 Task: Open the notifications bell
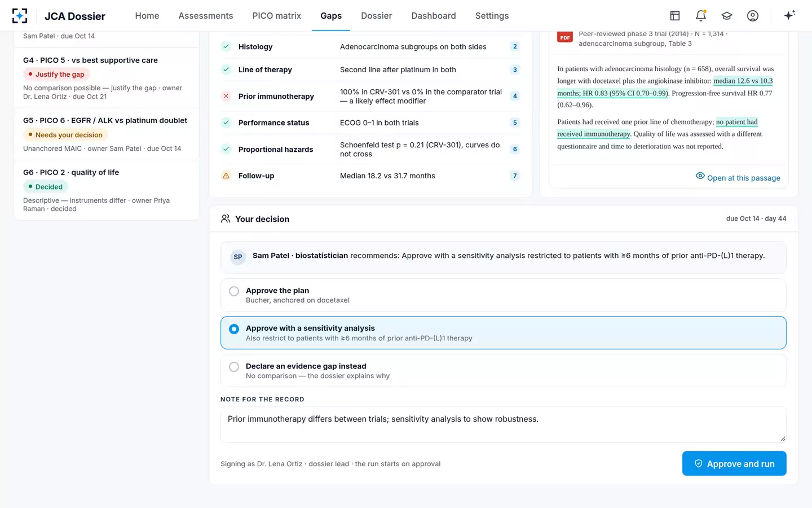tap(701, 16)
